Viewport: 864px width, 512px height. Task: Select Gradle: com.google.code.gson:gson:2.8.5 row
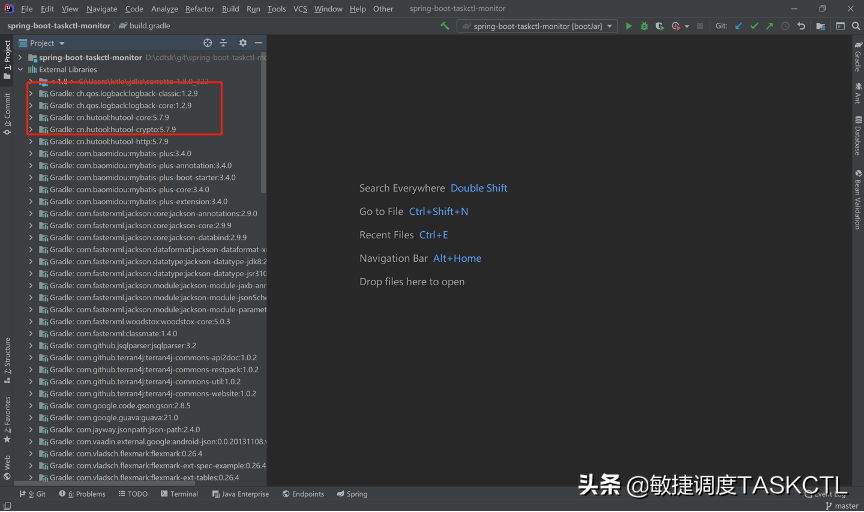tap(141, 406)
